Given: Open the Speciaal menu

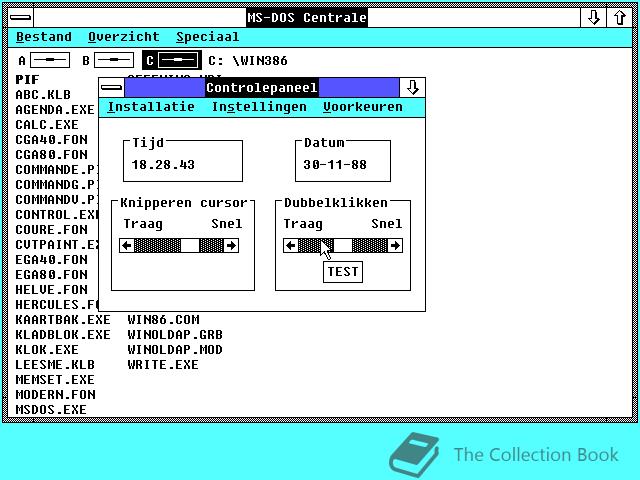Looking at the screenshot, I should (x=207, y=37).
